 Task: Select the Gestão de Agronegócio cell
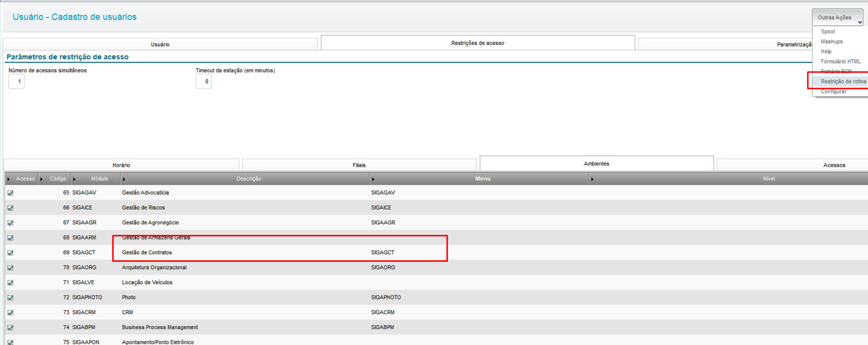(x=150, y=223)
